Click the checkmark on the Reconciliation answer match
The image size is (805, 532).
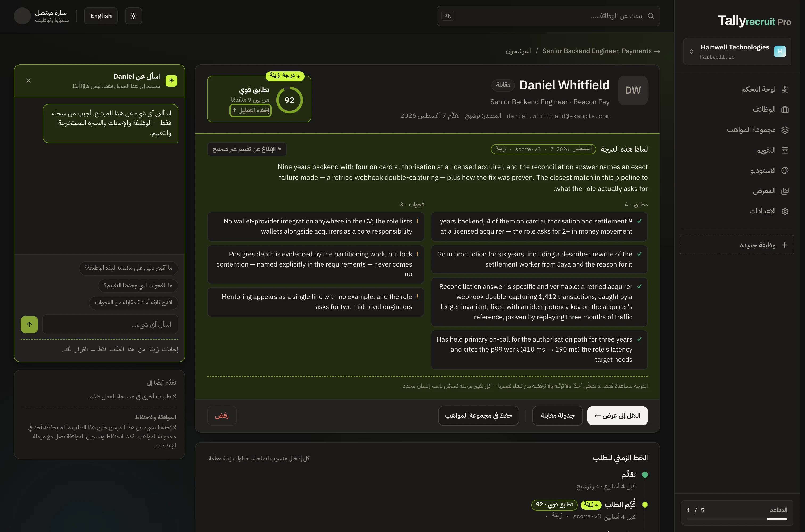click(x=639, y=286)
